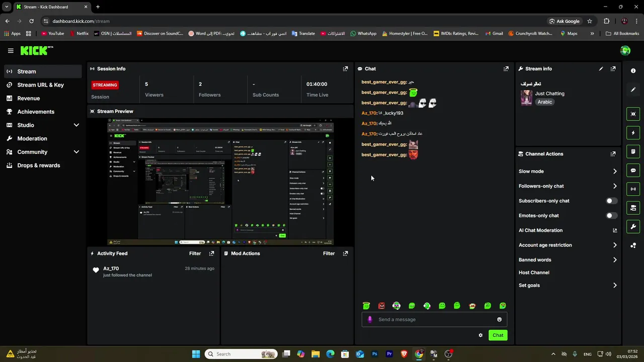This screenshot has height=362, width=644.
Task: Open All Bookmarks folder
Action: [622, 34]
